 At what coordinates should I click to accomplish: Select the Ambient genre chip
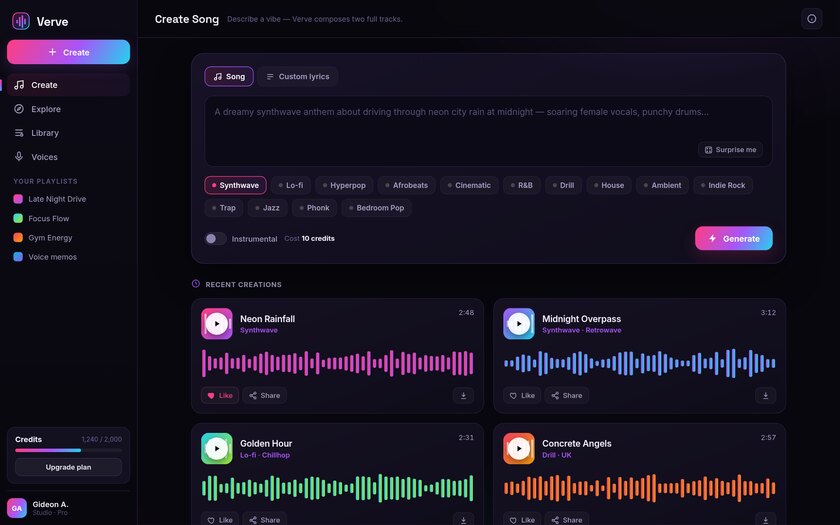click(x=662, y=185)
